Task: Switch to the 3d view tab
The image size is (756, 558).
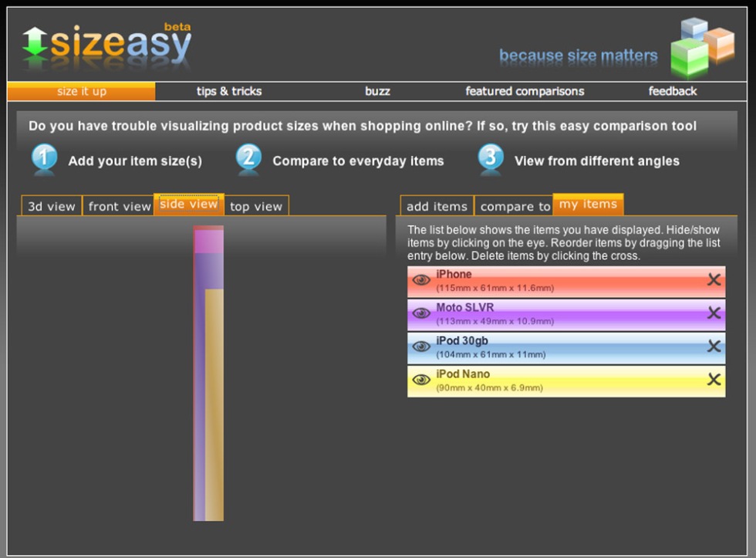Action: tap(52, 206)
